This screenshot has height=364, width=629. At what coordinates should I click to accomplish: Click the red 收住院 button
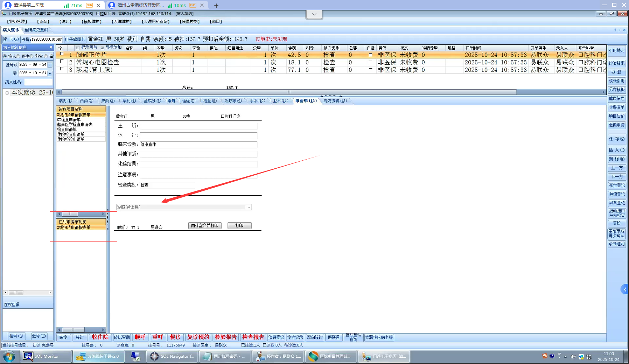(x=100, y=337)
